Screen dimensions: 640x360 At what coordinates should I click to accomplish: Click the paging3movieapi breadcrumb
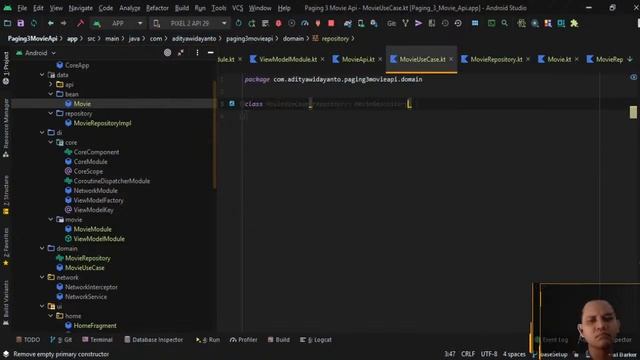click(x=249, y=39)
